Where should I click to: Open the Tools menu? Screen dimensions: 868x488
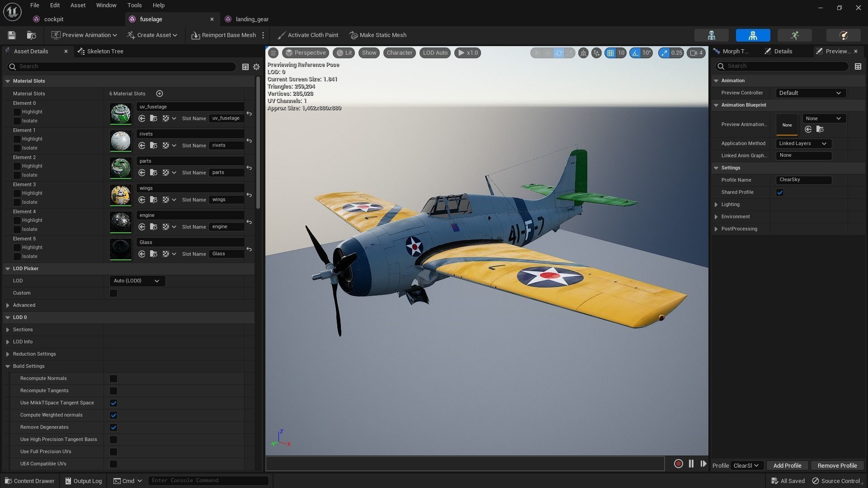[134, 5]
